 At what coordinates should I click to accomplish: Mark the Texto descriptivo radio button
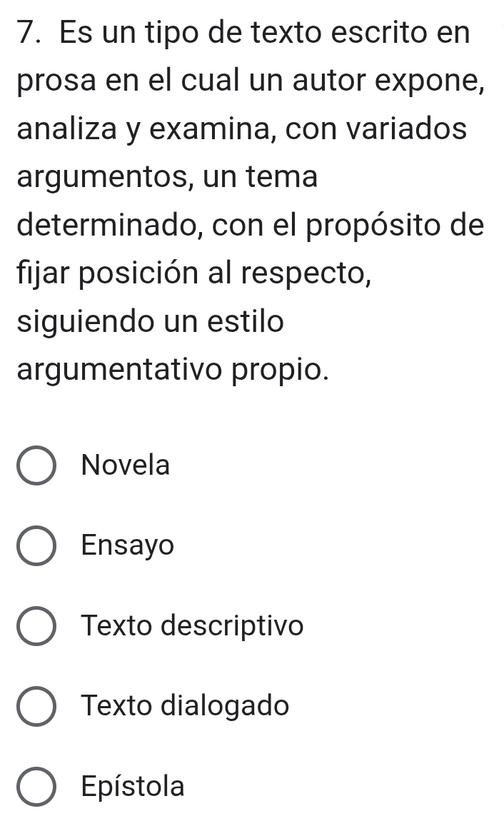tap(36, 626)
